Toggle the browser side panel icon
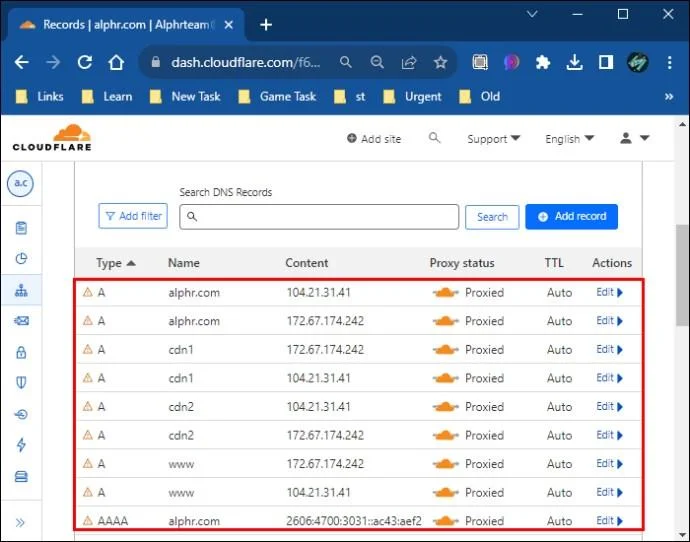This screenshot has height=542, width=690. [x=606, y=62]
